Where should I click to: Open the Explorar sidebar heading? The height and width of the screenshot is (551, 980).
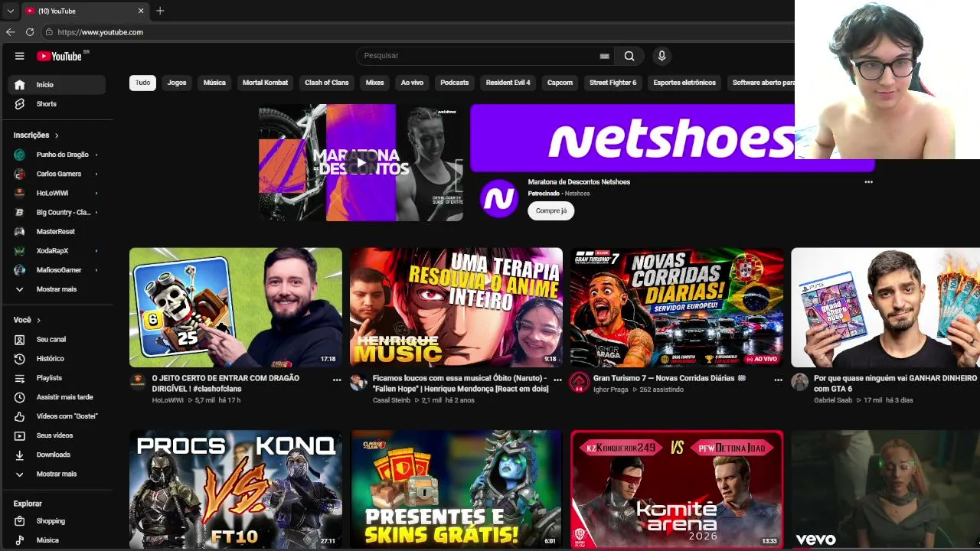pyautogui.click(x=28, y=504)
